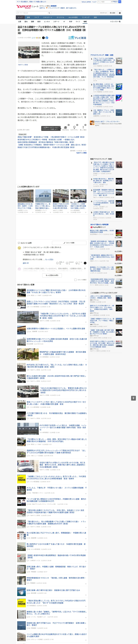Toggle the コメント非表示 checkbox
138x644 pixels.
click(75, 280)
